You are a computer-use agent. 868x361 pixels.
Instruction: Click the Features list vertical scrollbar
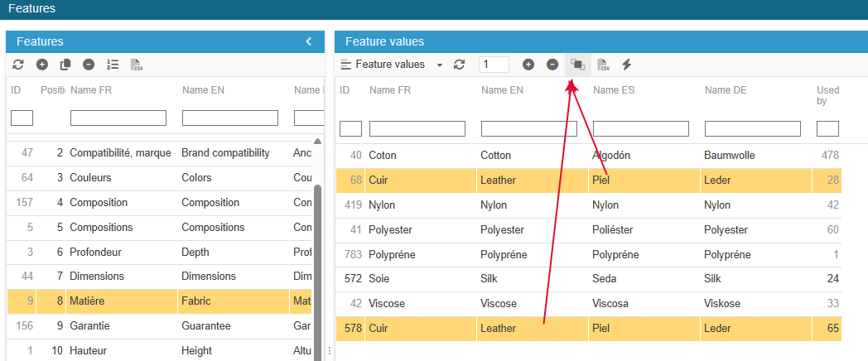point(318,272)
